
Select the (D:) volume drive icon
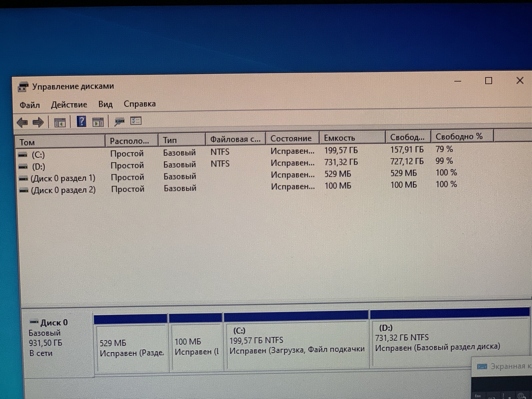(x=23, y=167)
